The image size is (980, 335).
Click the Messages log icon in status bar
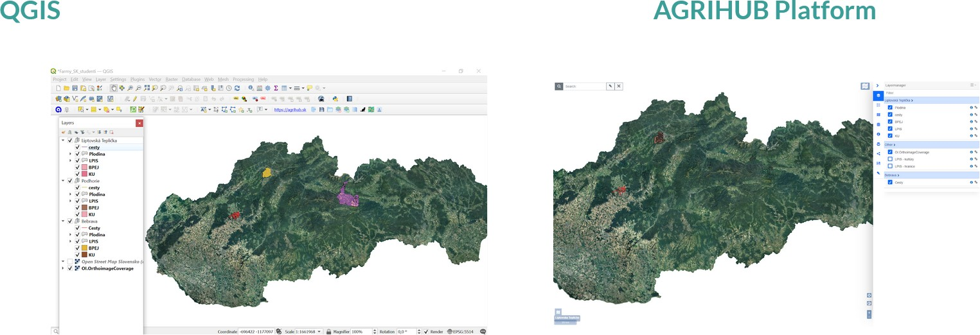(483, 332)
